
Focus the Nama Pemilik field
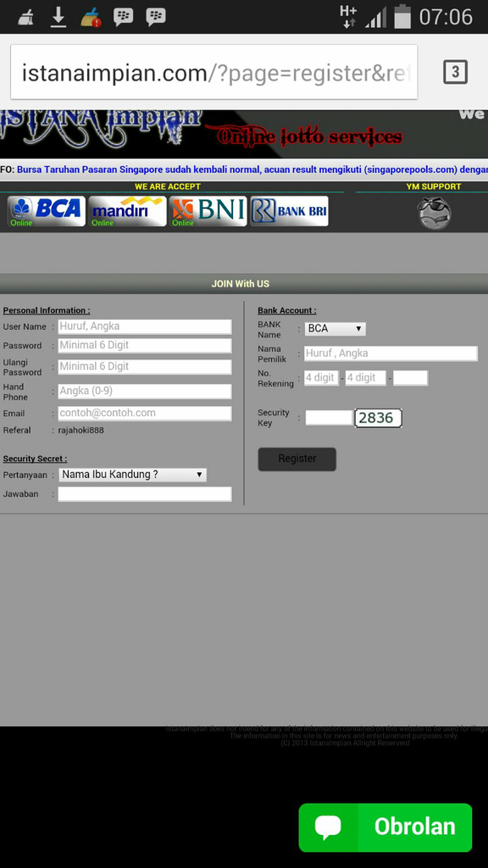(x=391, y=353)
